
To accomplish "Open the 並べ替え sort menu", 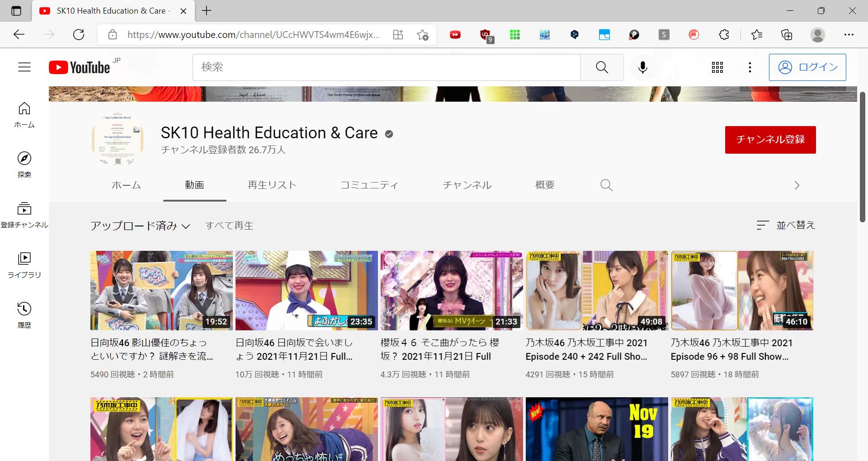I will 786,225.
